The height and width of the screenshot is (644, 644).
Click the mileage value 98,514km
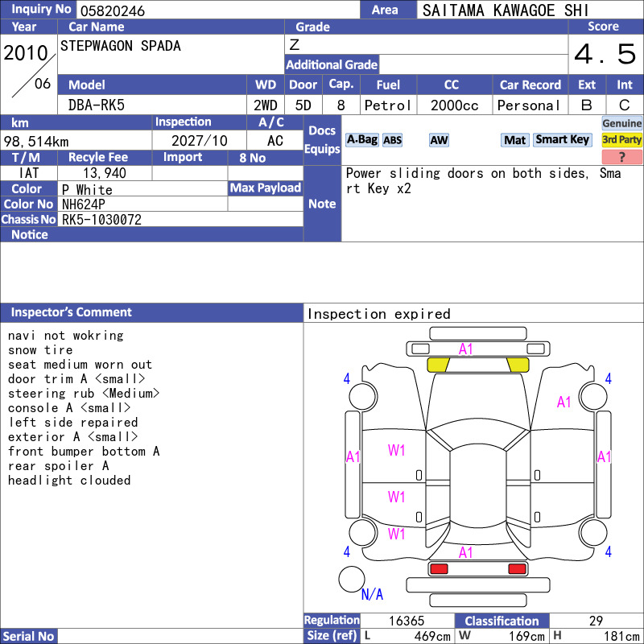click(x=36, y=142)
